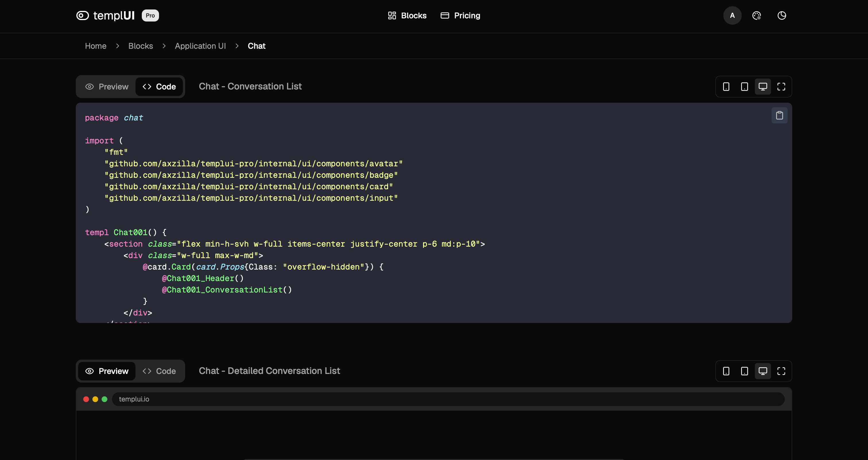
Task: Open Application UI breadcrumb
Action: (200, 46)
